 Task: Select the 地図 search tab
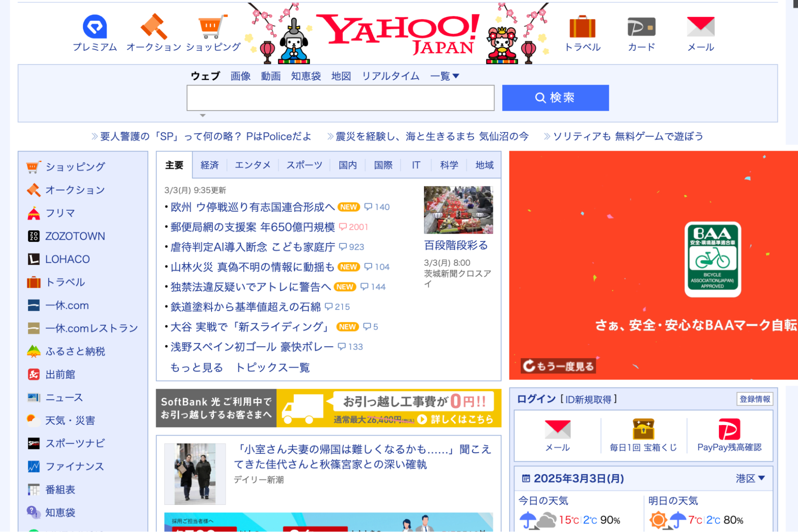[341, 76]
